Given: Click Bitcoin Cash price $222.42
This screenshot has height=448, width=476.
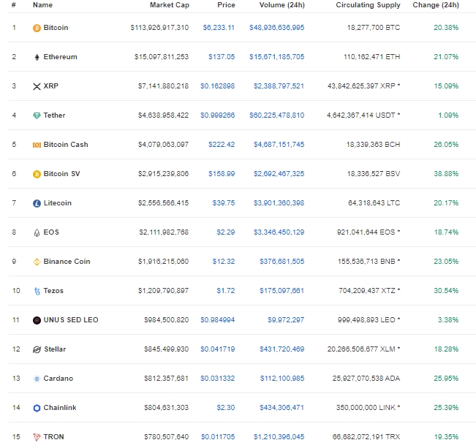Looking at the screenshot, I should (x=222, y=145).
